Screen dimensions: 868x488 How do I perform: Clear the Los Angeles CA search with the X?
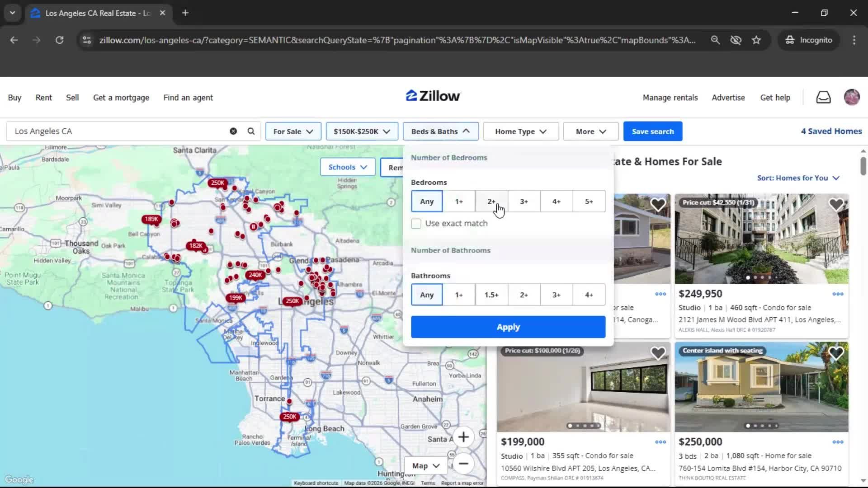tap(233, 131)
